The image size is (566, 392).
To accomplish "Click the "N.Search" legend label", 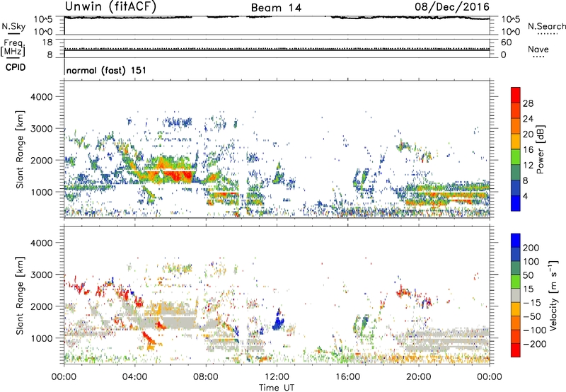I will pos(546,26).
